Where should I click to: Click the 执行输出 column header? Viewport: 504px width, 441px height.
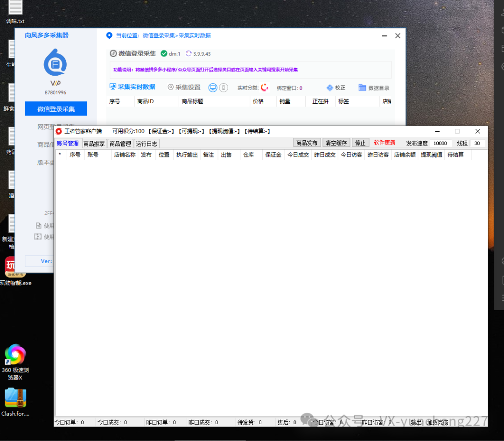point(187,155)
